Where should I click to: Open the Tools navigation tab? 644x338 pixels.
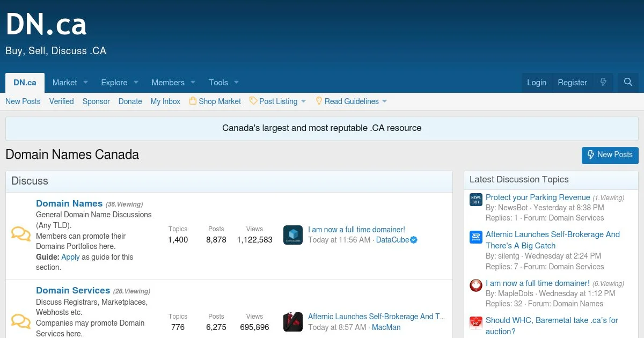218,83
